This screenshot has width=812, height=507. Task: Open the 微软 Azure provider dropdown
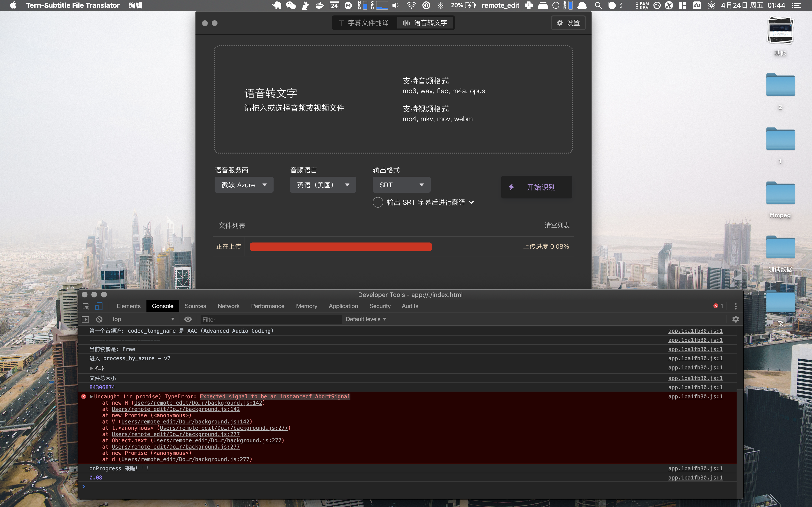(x=244, y=185)
